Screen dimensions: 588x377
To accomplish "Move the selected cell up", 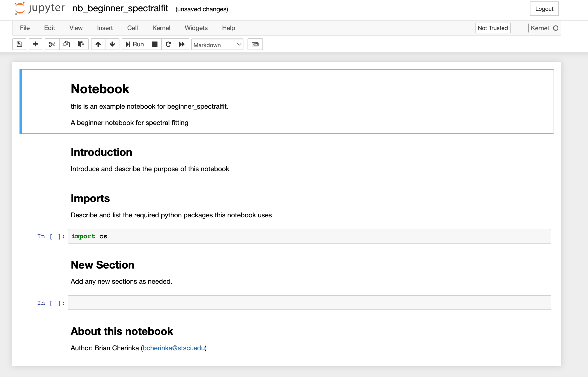I will (98, 44).
